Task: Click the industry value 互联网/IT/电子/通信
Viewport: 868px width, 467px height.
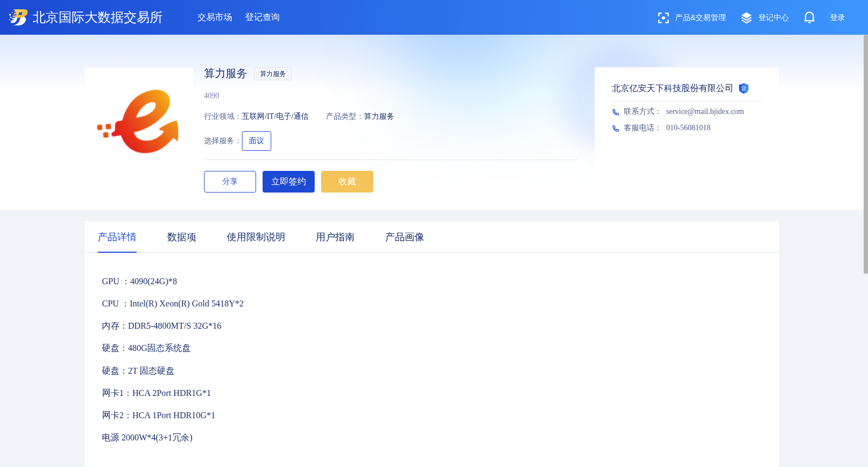Action: (x=275, y=117)
